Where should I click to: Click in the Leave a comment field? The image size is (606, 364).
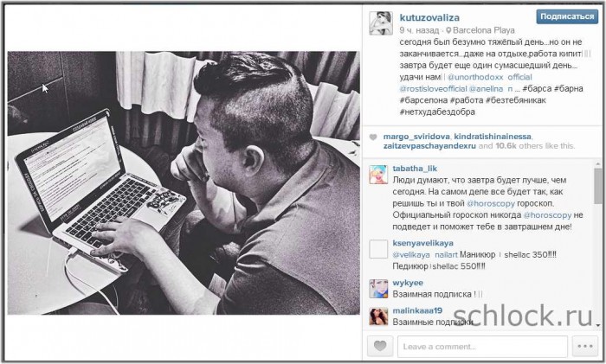[482, 346]
